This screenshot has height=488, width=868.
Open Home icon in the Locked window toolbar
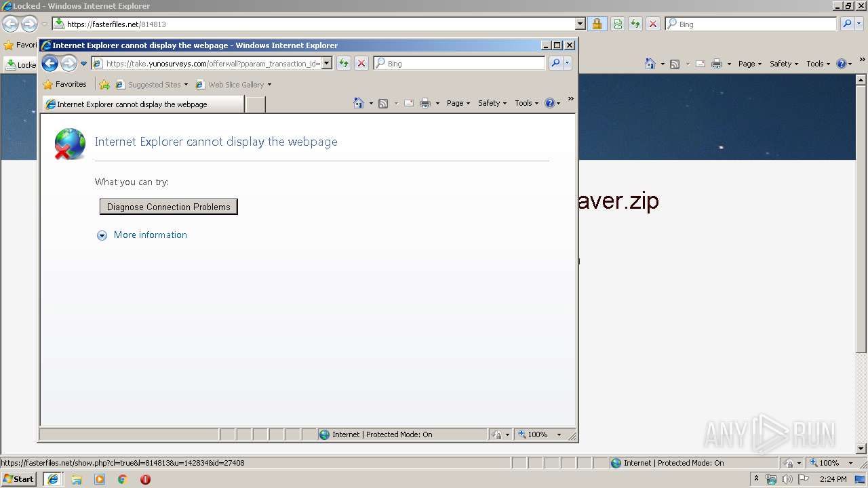tap(650, 64)
